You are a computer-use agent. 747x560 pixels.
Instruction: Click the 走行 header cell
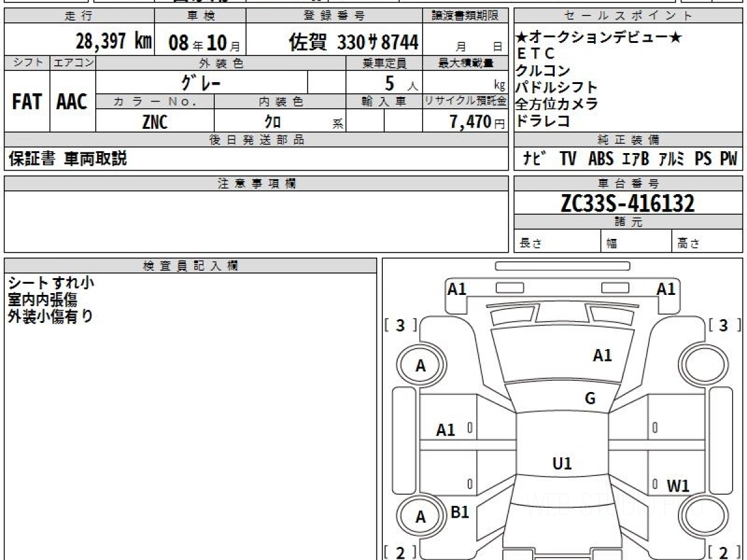78,16
